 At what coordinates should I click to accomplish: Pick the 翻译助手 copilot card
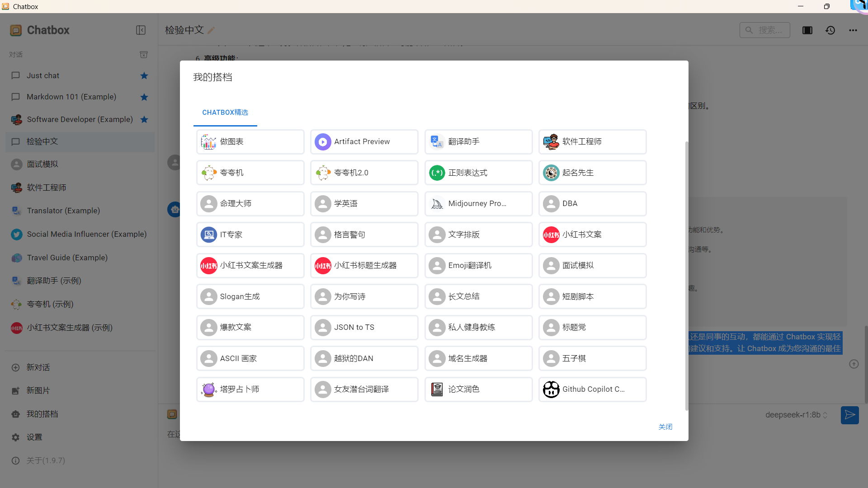point(479,142)
